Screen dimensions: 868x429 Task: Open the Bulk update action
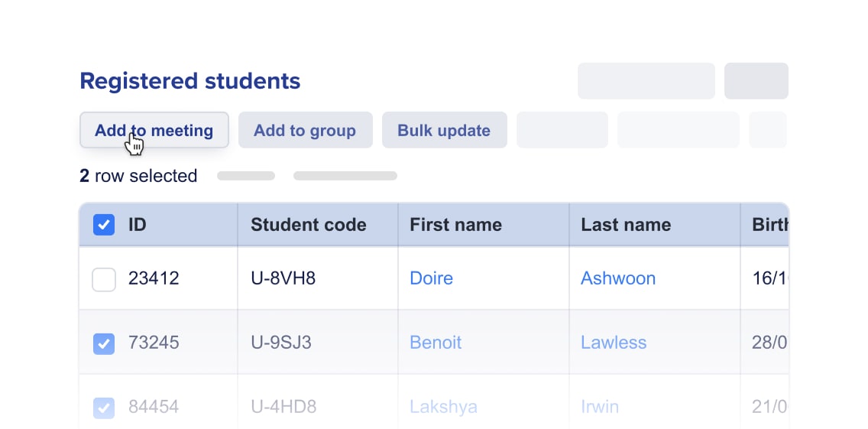click(x=444, y=130)
